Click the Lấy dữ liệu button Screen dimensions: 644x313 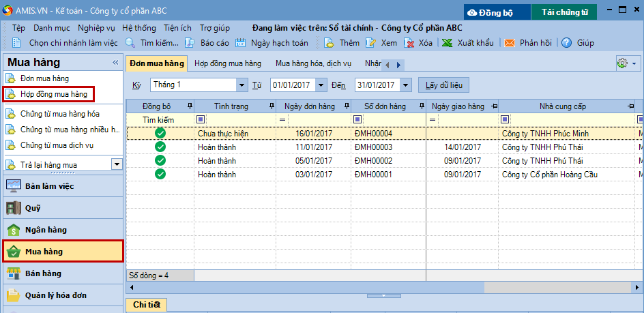click(443, 85)
